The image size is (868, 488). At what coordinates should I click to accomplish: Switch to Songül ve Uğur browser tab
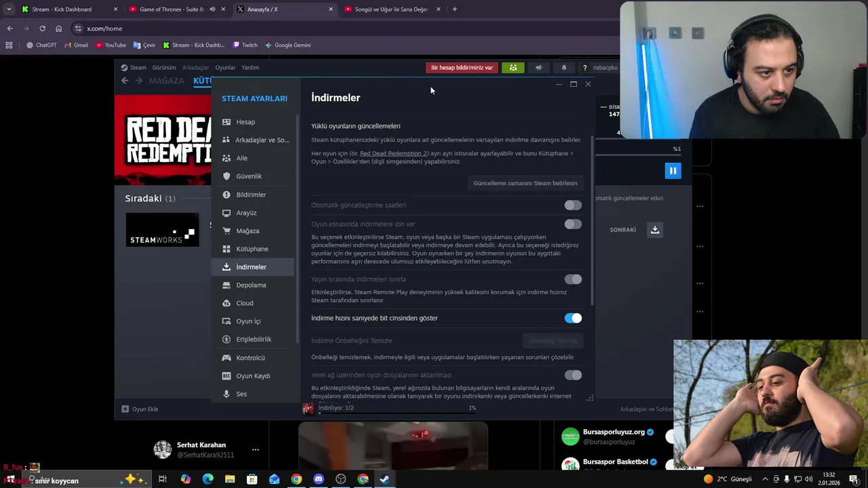click(x=391, y=9)
